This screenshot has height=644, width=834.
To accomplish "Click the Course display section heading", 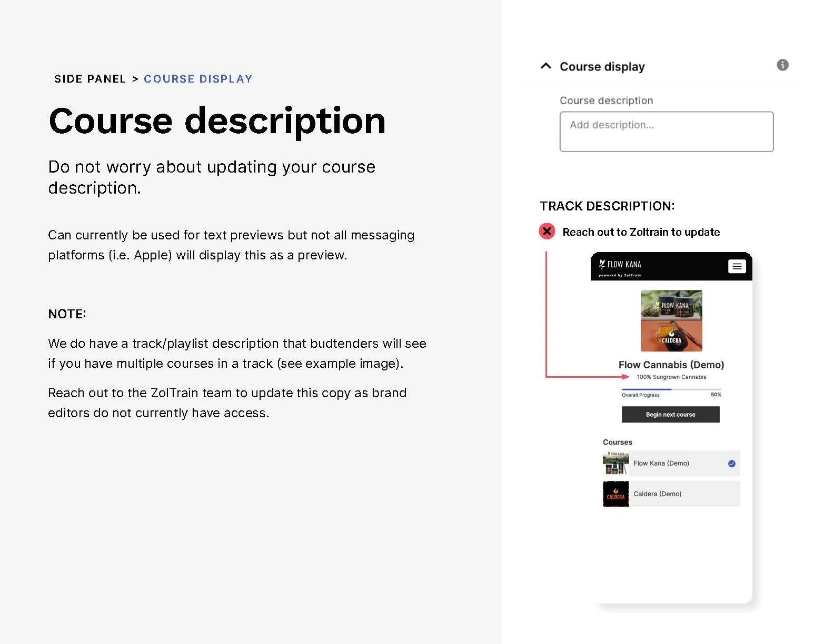I will coord(602,67).
